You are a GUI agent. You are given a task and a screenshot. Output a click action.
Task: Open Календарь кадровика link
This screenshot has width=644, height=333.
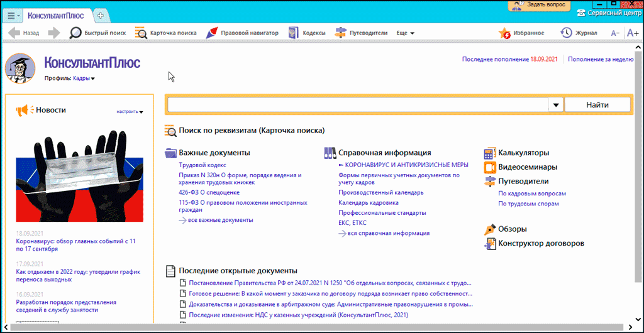point(369,202)
